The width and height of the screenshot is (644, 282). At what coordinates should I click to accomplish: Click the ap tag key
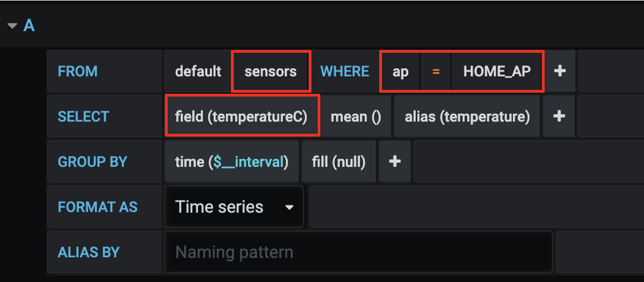point(400,71)
